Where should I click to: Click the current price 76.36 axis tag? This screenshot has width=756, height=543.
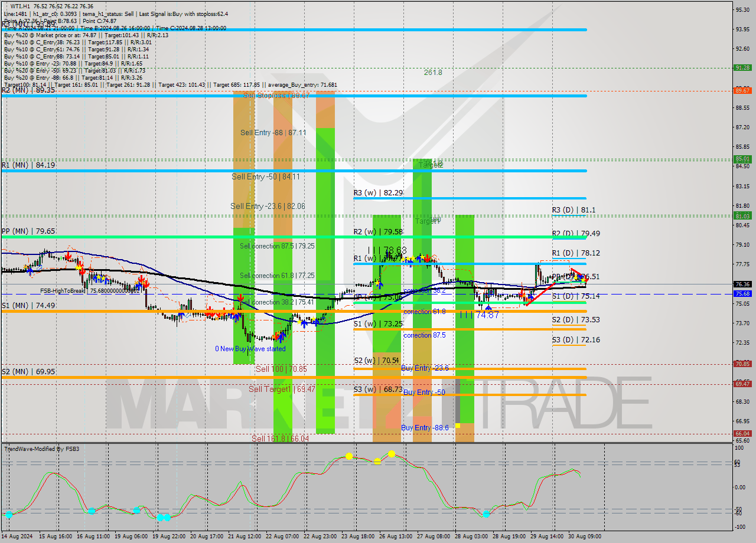(742, 284)
